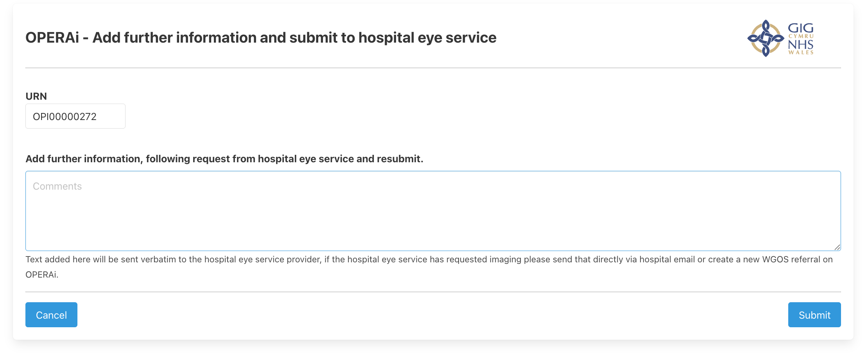The height and width of the screenshot is (355, 868).
Task: Click the Cancel button
Action: pyautogui.click(x=51, y=315)
